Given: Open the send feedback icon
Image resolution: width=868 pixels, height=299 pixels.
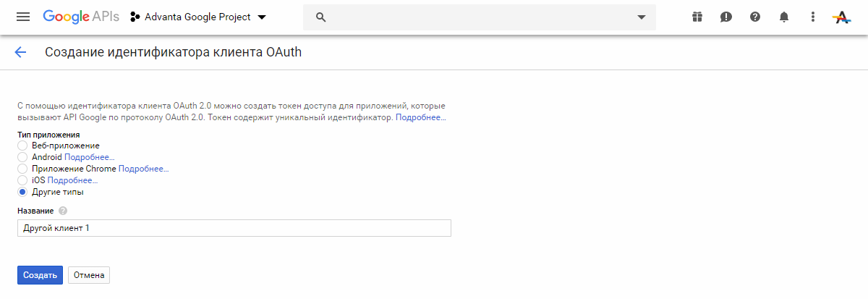Looking at the screenshot, I should click(x=726, y=17).
